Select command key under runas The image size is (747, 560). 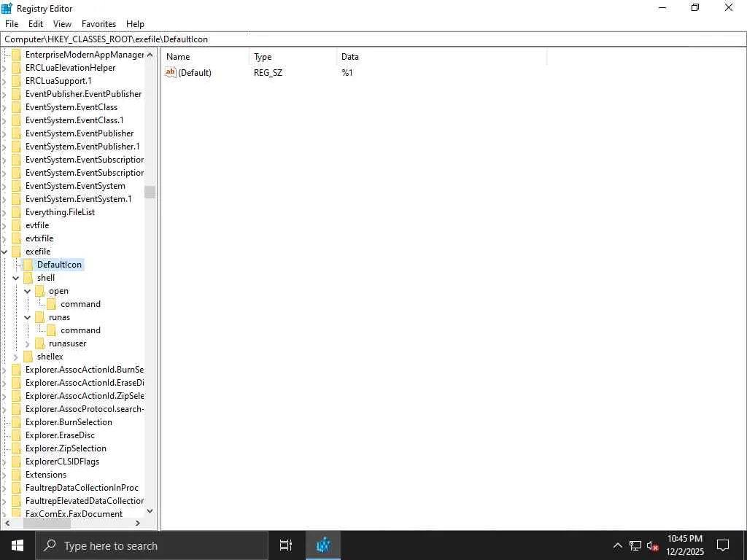tap(80, 330)
